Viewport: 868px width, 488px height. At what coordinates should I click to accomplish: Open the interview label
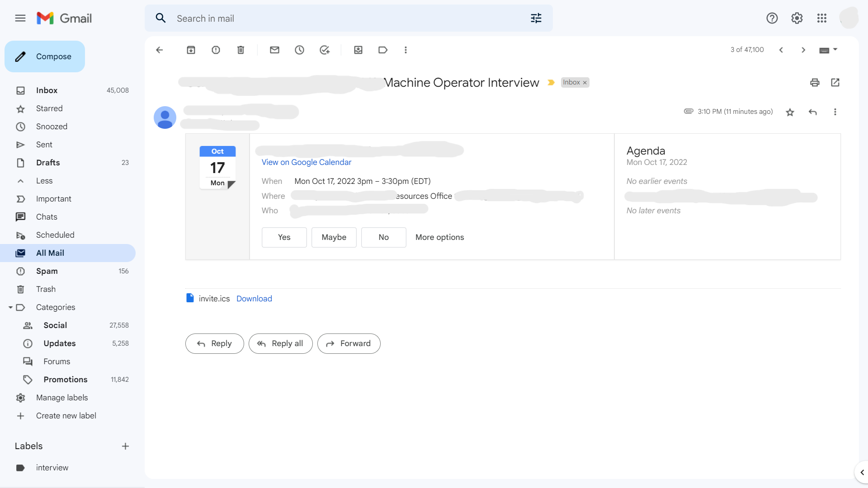click(68, 468)
